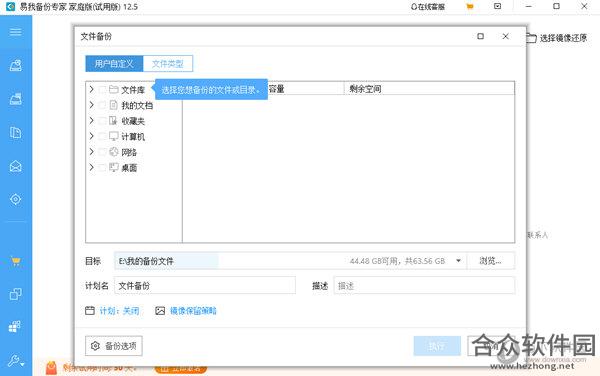This screenshot has width=600, height=376.
Task: Switch to 用户自定义 tab
Action: click(x=114, y=63)
